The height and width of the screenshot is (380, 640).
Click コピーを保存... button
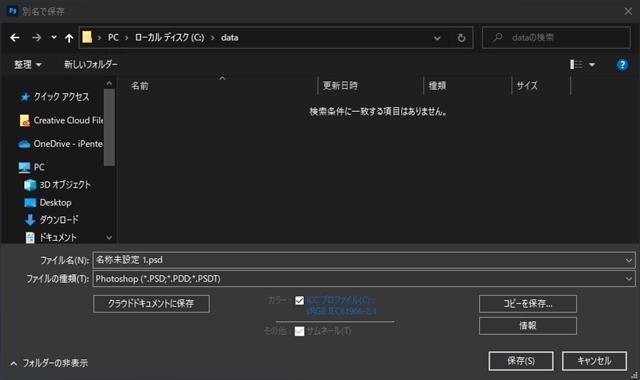[x=528, y=304]
